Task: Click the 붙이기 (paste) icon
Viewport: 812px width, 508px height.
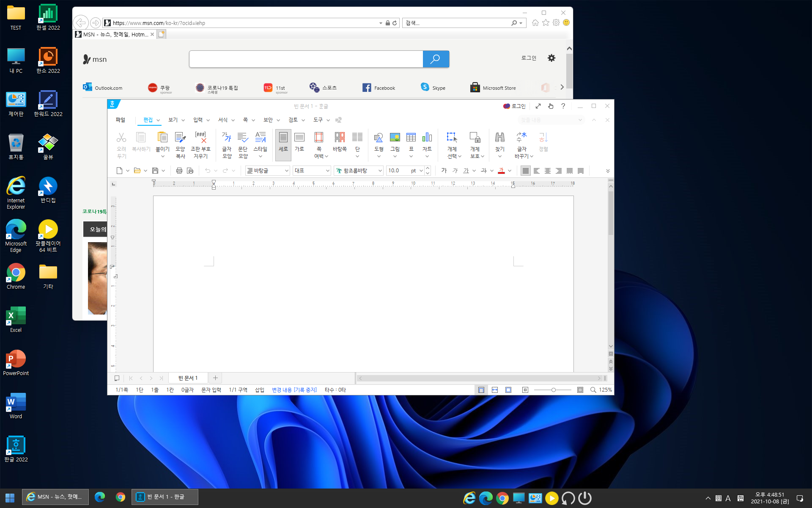Action: pos(162,137)
